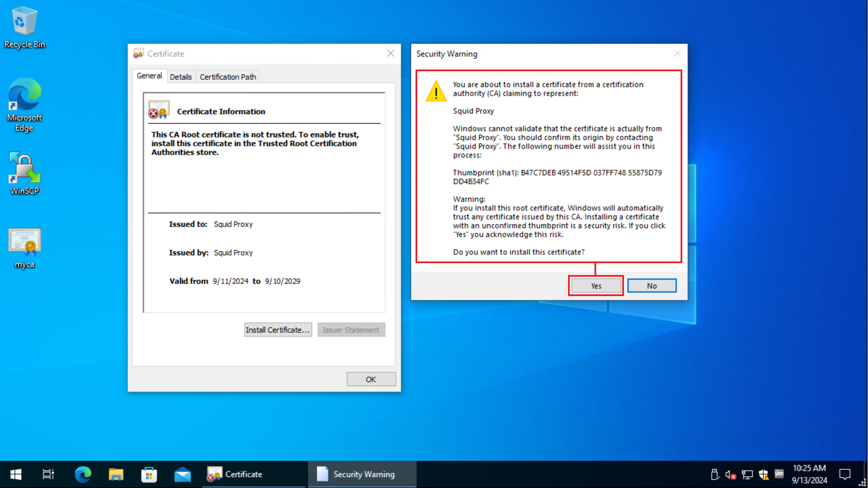This screenshot has width=868, height=488.
Task: Click the safely remove hardware tray icon
Action: pyautogui.click(x=714, y=474)
